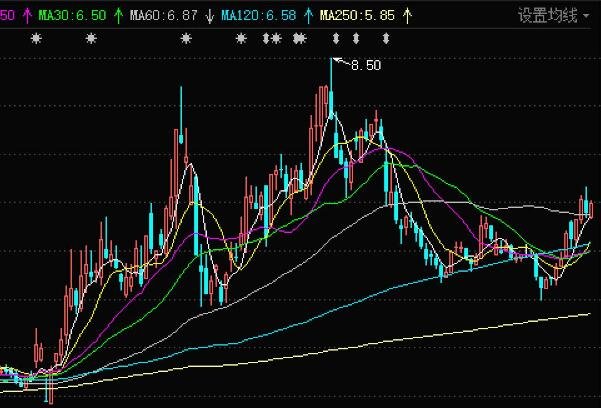Open the leftmost star event marker
Viewport: 601px width, 408px height.
click(x=36, y=38)
